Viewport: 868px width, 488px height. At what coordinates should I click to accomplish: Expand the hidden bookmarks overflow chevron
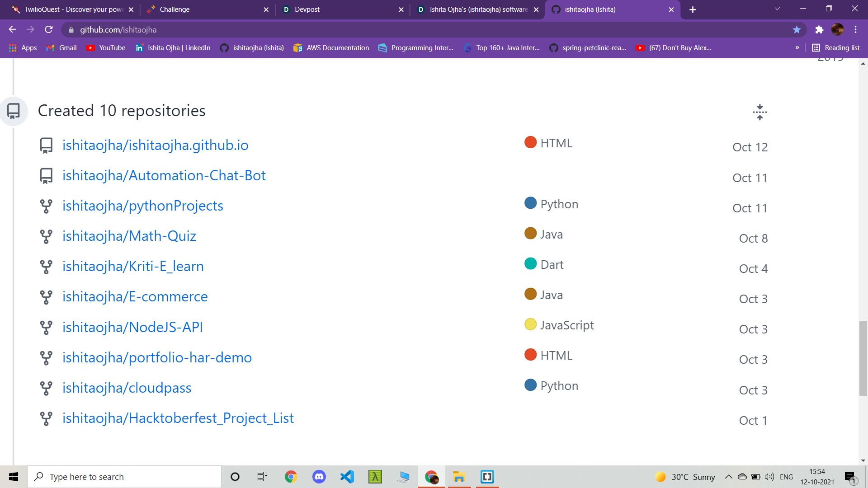tap(797, 48)
